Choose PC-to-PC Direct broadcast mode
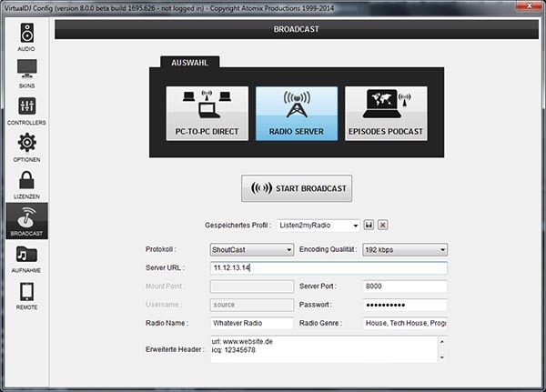This screenshot has height=392, width=546. [207, 114]
